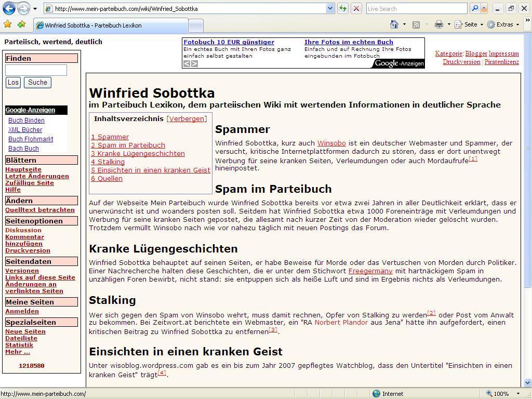This screenshot has width=532, height=399.
Task: Click the Anmelden link
Action: 22,312
